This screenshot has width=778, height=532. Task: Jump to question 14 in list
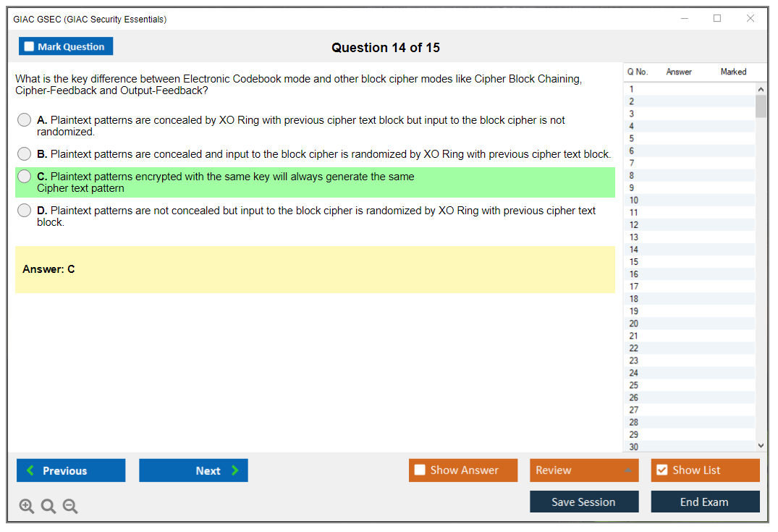tap(634, 250)
